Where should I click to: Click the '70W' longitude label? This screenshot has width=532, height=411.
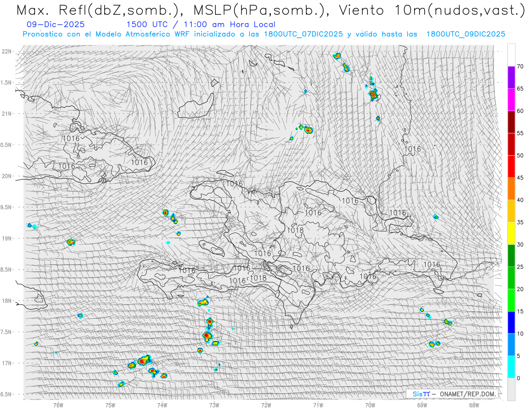(x=370, y=405)
